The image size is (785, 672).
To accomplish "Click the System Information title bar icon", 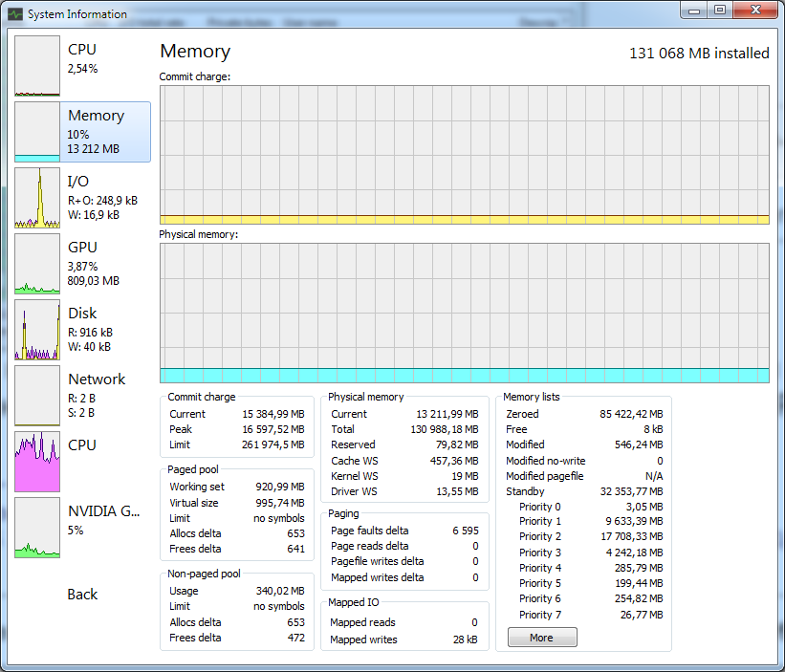I will (x=14, y=14).
